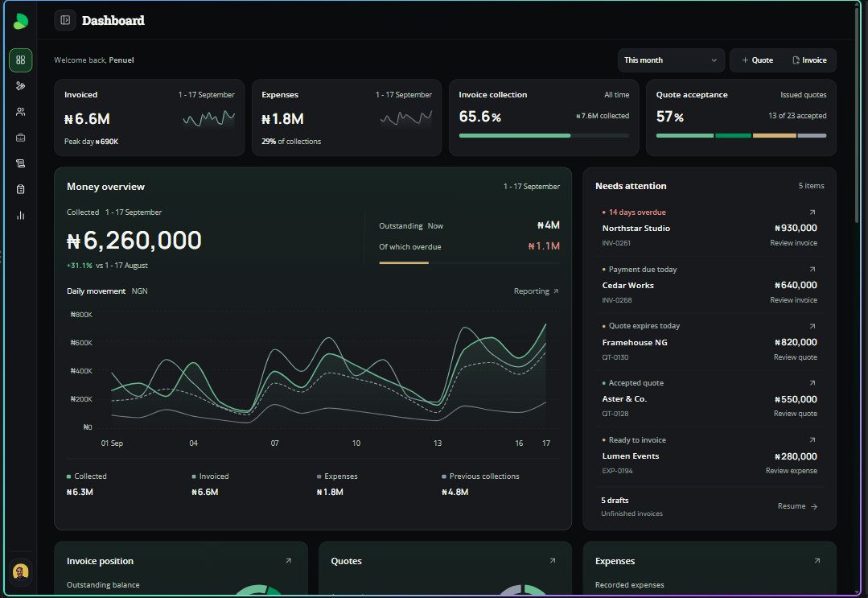Click the Quote acceptance segmented bar

tap(741, 136)
